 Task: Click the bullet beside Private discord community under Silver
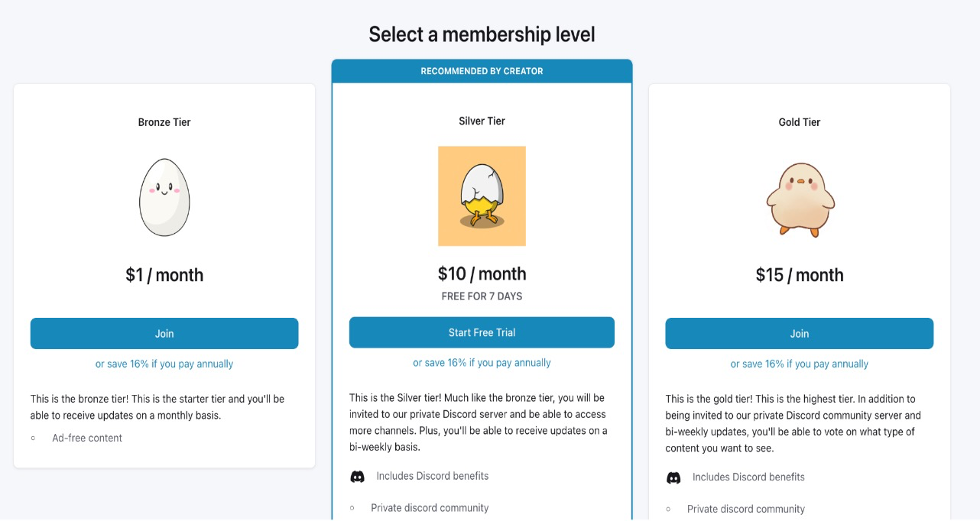353,507
